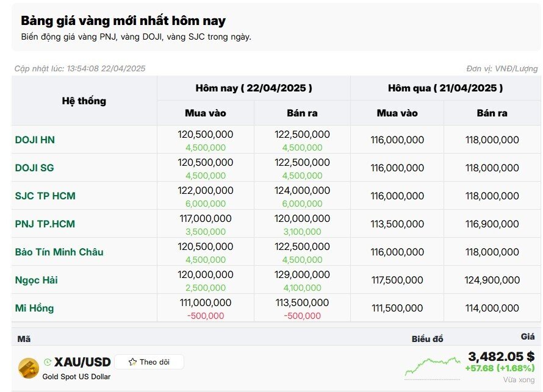Image resolution: width=543 pixels, height=392 pixels.
Task: Select PNJ TP.HCM sell price 120,000,000
Action: click(302, 218)
